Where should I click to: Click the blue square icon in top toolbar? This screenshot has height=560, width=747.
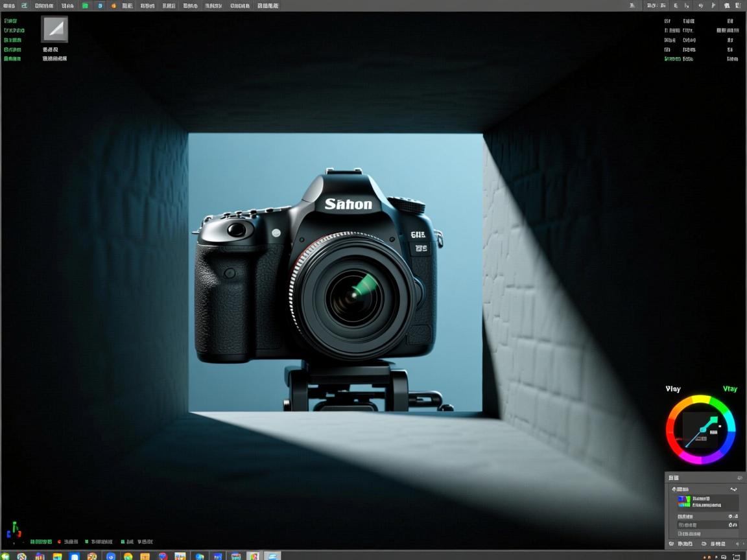(100, 6)
